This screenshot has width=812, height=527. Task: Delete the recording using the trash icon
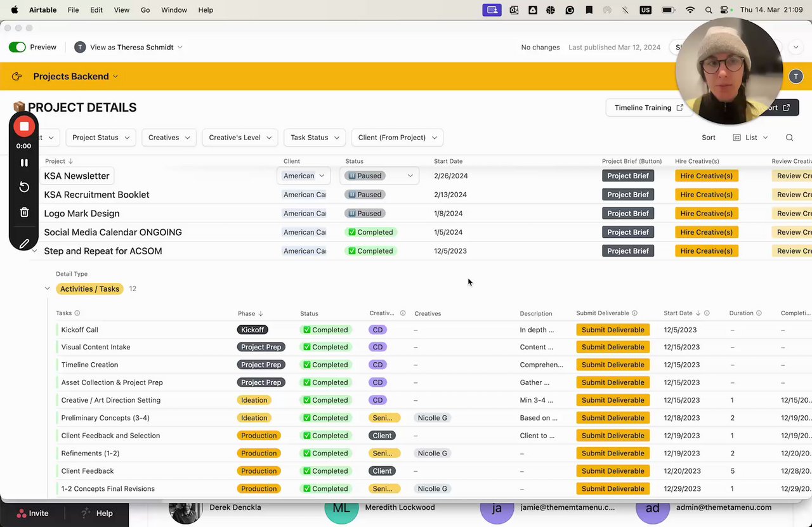(24, 212)
